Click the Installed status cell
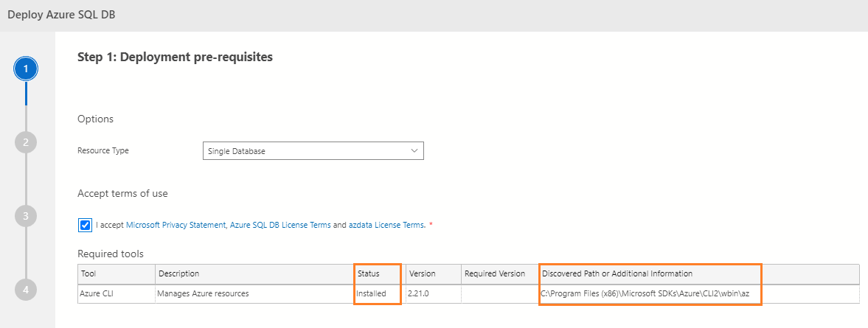Viewport: 868px width, 328px height. pos(371,293)
